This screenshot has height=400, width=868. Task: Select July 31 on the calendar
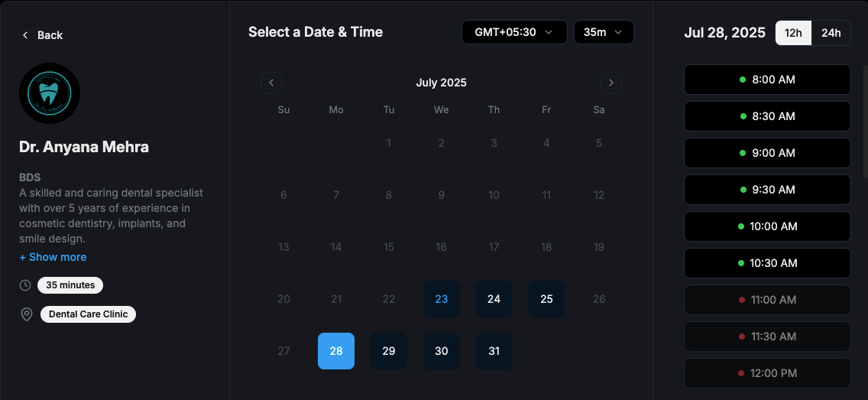(494, 351)
